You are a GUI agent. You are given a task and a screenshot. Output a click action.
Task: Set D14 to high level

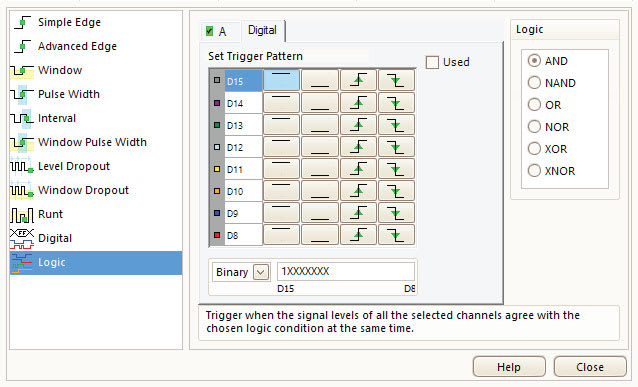tap(281, 103)
